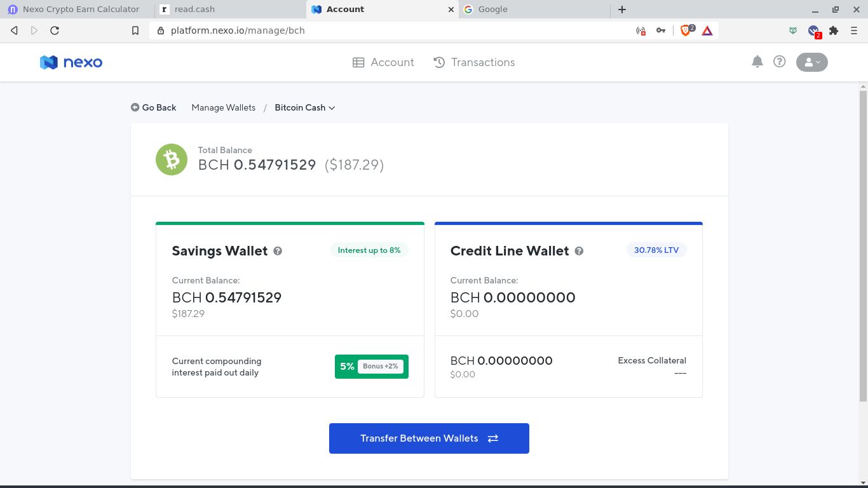Viewport: 868px width, 488px height.
Task: Reload the current page
Action: click(x=55, y=30)
